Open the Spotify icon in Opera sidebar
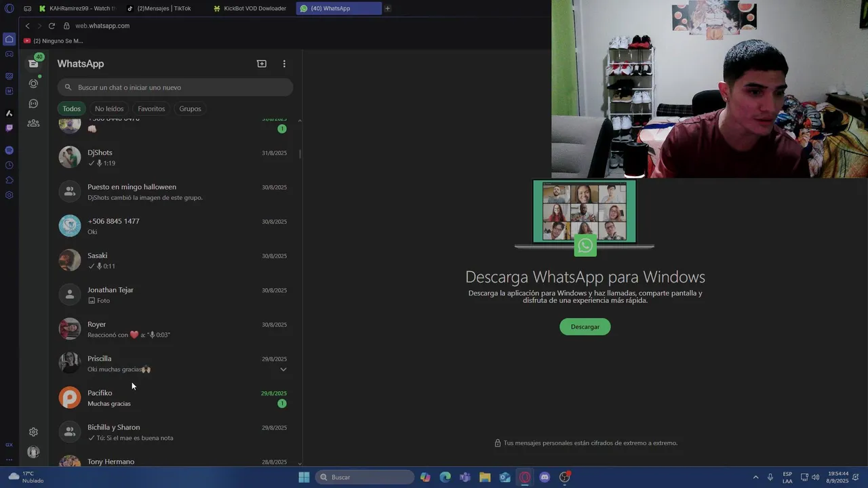The width and height of the screenshot is (868, 488). pos(9,150)
